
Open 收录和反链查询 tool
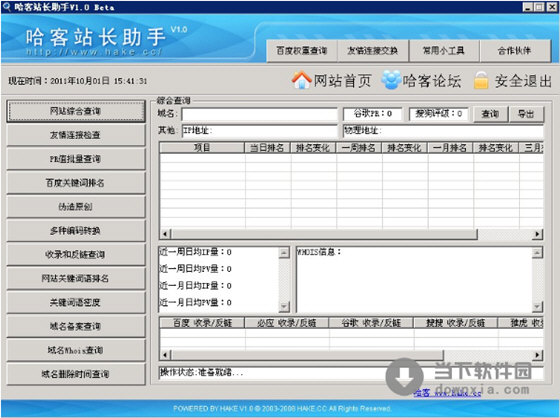coord(76,254)
